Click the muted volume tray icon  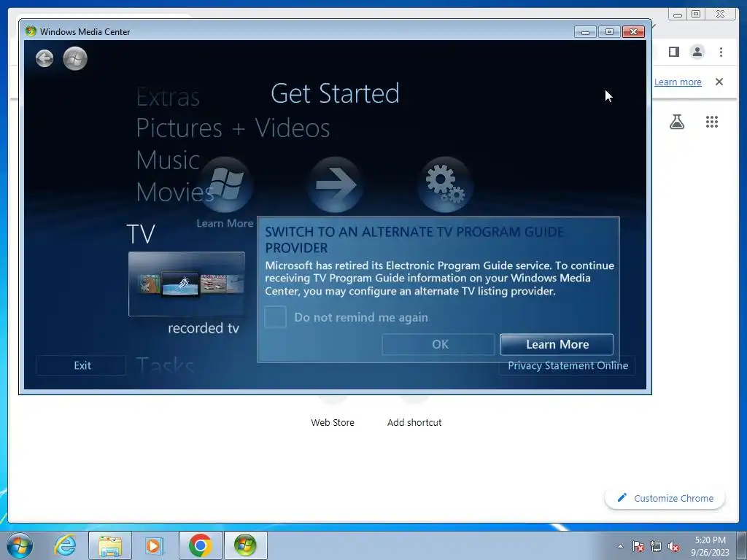pyautogui.click(x=673, y=546)
